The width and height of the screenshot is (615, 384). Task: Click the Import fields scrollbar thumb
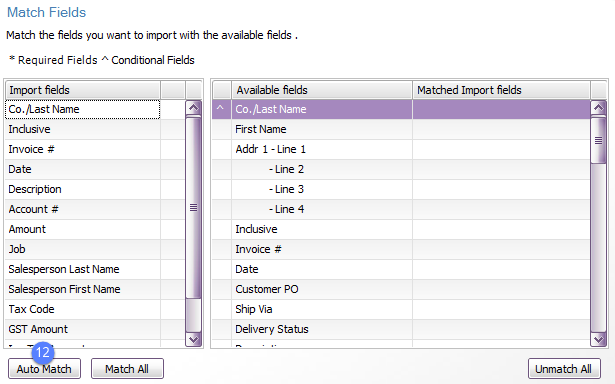(193, 207)
